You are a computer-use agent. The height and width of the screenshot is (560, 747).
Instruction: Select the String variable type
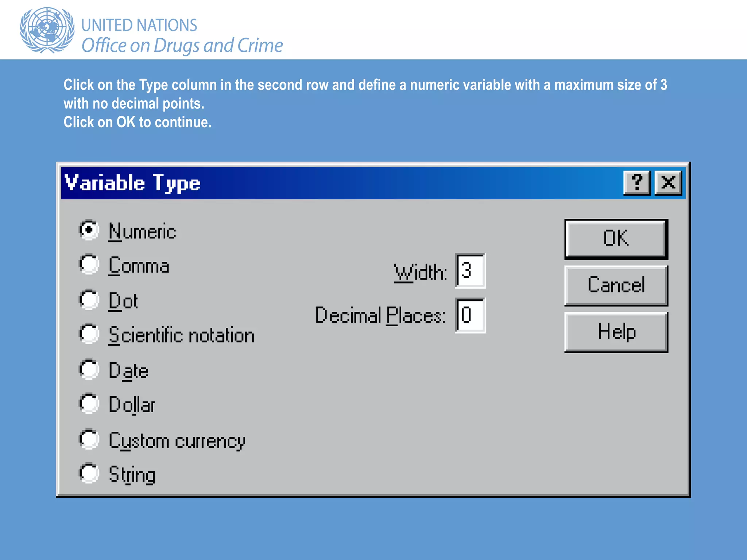pos(89,473)
